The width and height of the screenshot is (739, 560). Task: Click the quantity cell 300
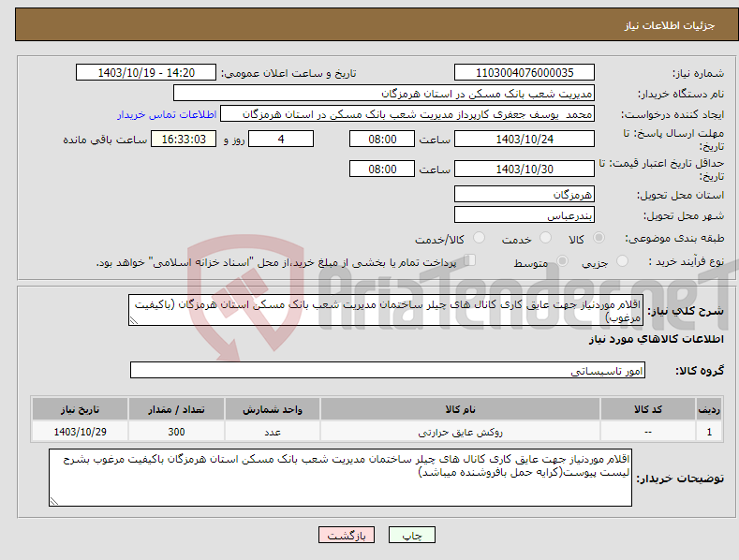click(176, 432)
